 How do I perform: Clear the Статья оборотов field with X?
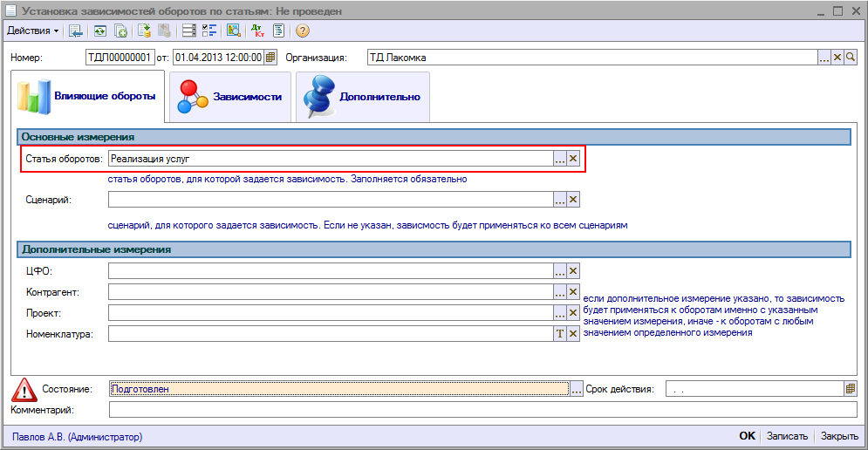[573, 159]
